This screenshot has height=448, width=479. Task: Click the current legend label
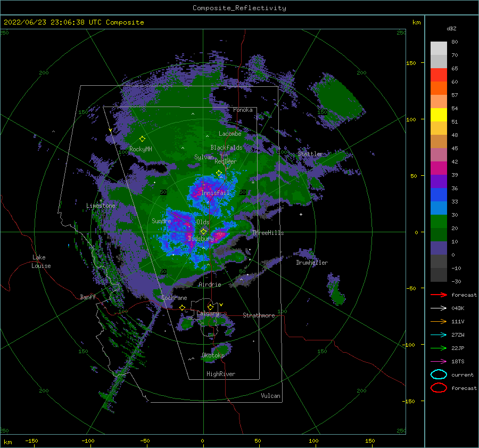pos(463,375)
